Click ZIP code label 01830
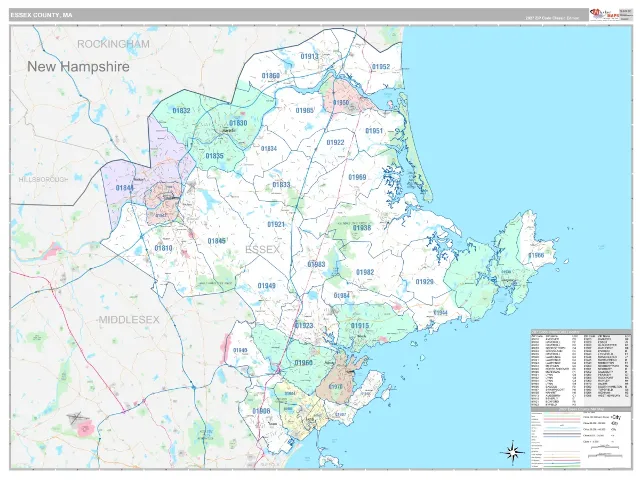 (x=238, y=123)
